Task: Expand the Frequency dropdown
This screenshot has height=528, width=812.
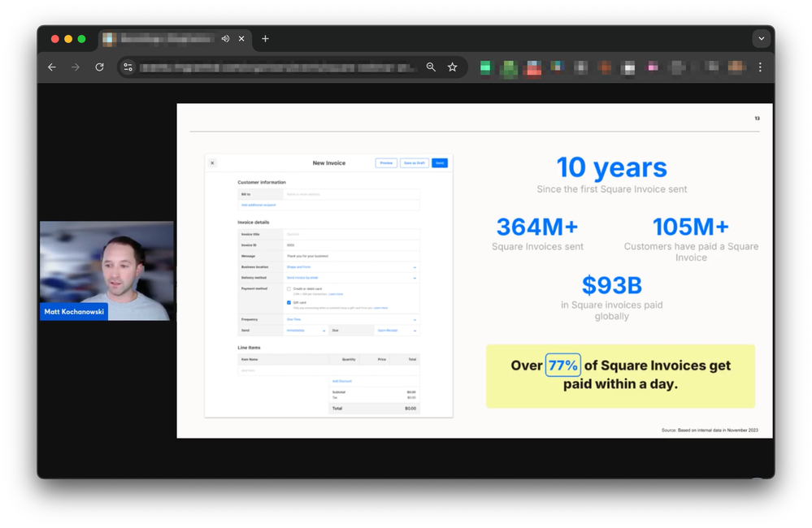Action: pyautogui.click(x=415, y=320)
